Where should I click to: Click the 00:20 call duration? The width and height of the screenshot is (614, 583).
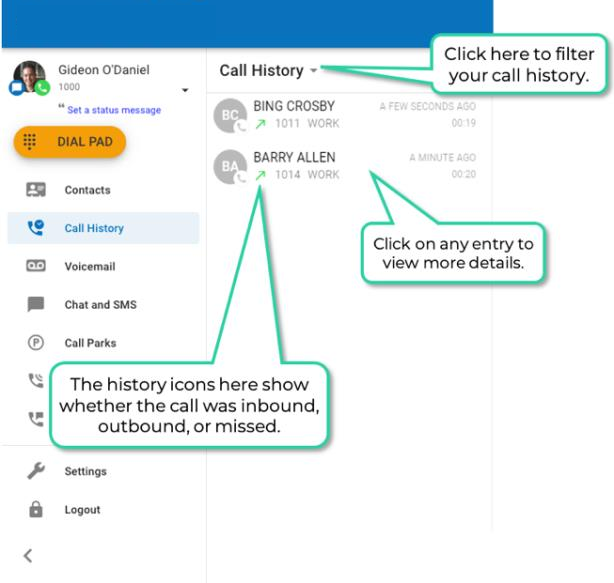click(x=464, y=174)
